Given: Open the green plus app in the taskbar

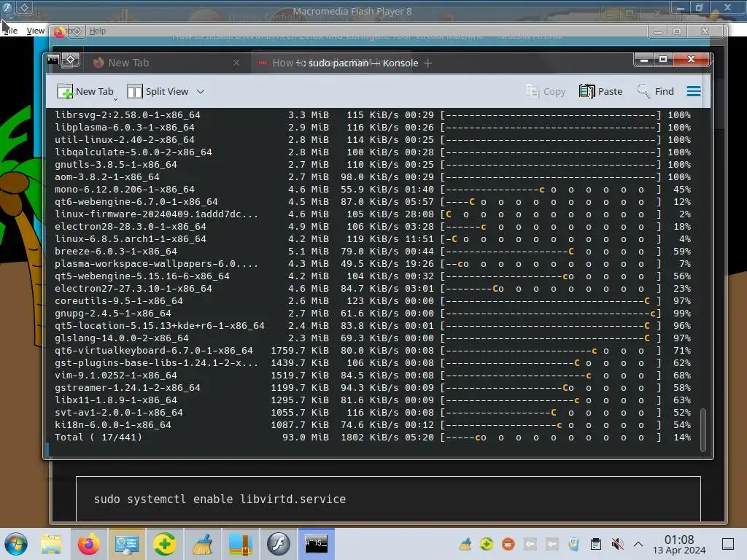Looking at the screenshot, I should tap(164, 544).
